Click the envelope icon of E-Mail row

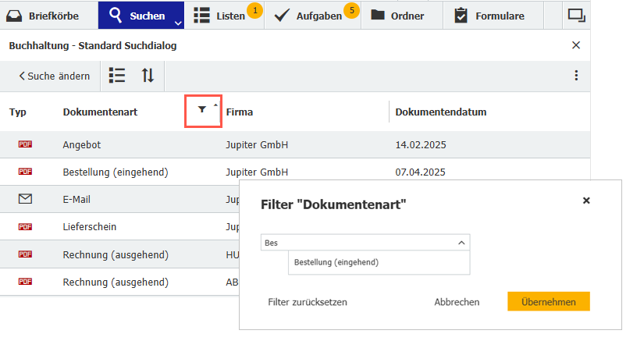tap(25, 199)
